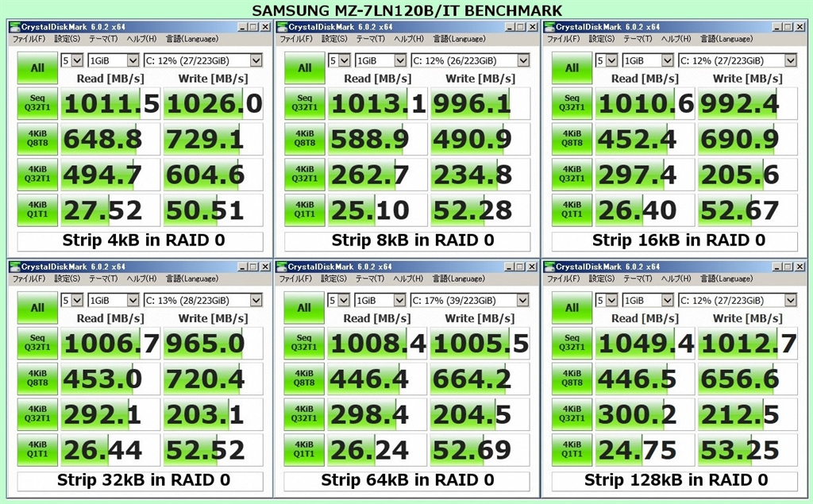Screen dimensions: 813x504
Task: Select write value 1026.0
Action: 213,104
